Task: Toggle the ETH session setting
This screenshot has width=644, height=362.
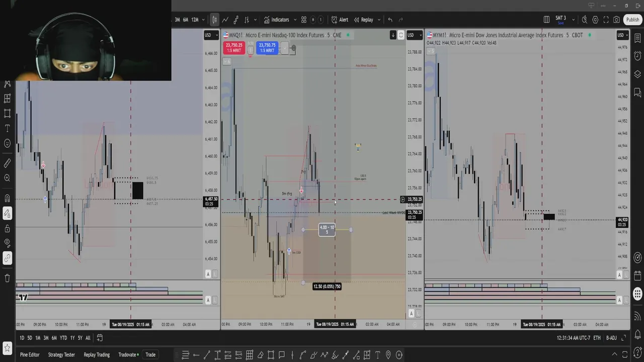Action: point(597,338)
